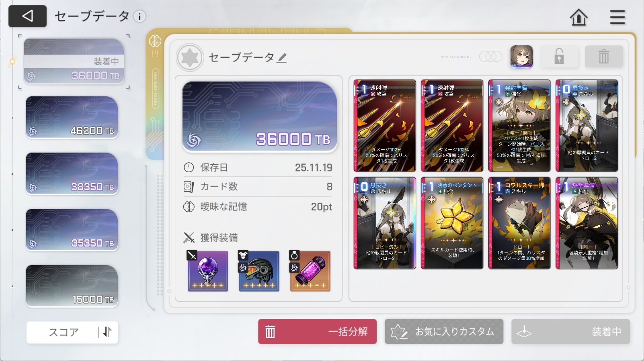
Task: View the コワルスキー卿 card
Action: 519,223
